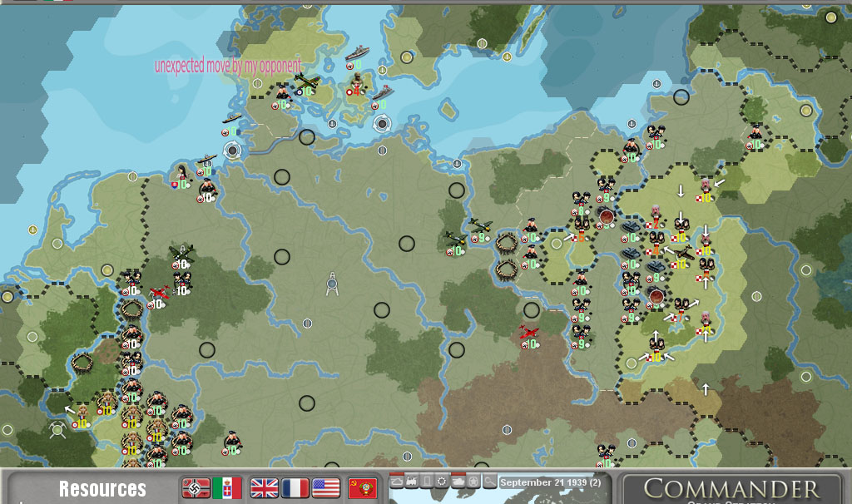Click the magnifier zoom icon

point(489,482)
